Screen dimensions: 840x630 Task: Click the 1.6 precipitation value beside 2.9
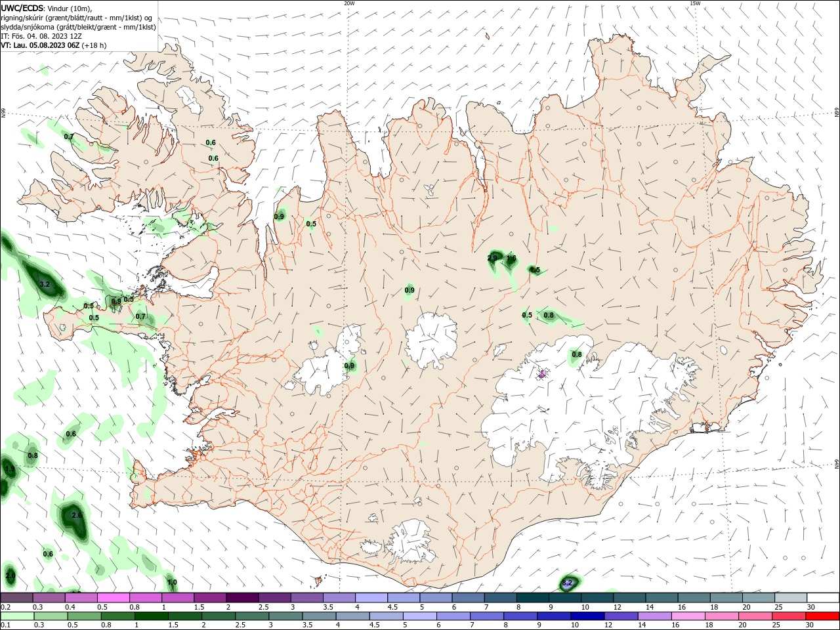tap(511, 259)
